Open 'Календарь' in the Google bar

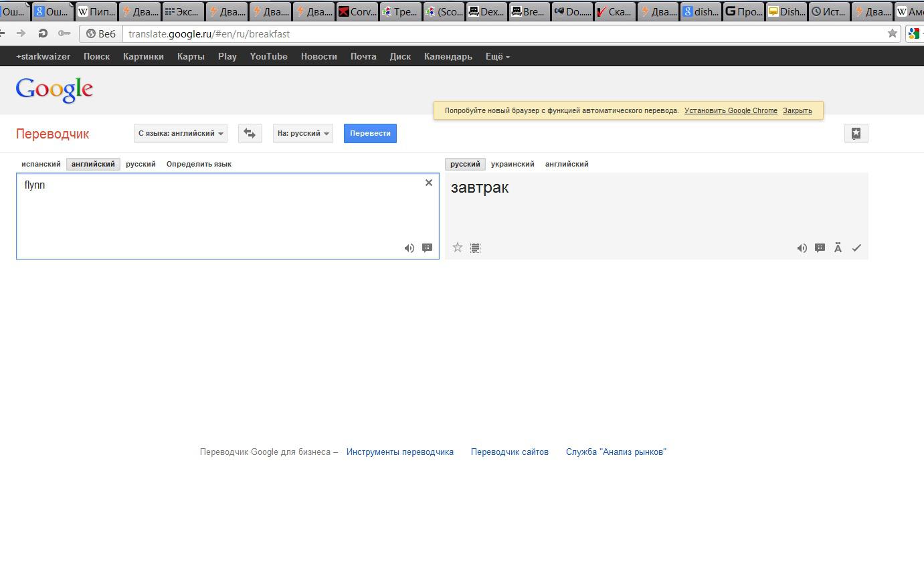[448, 56]
